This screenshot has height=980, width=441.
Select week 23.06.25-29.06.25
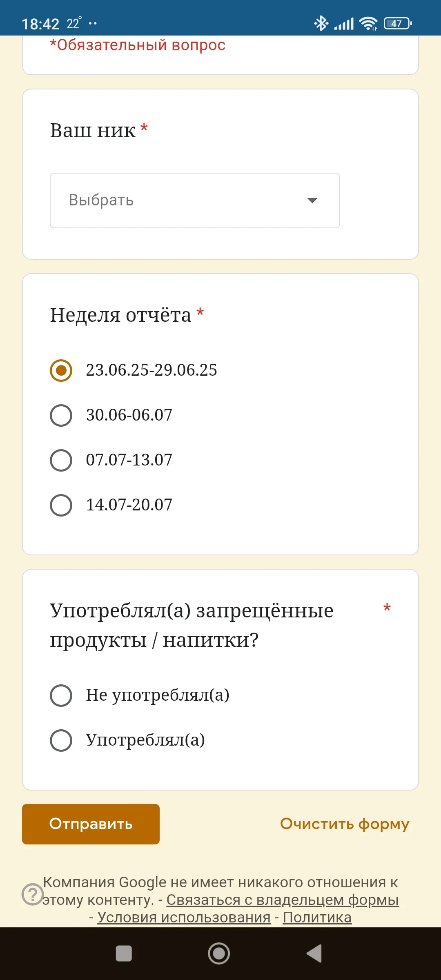click(x=60, y=371)
